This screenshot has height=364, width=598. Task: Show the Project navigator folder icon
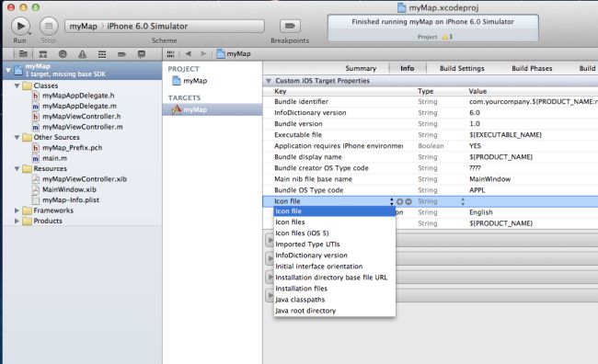23,54
